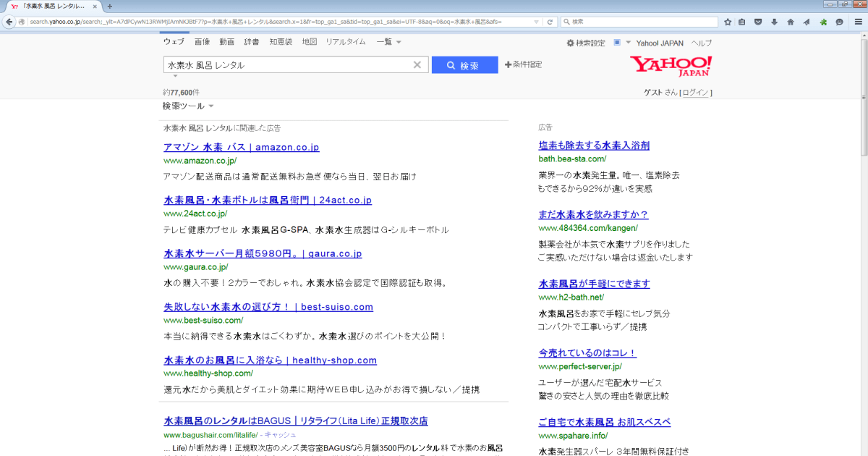Open the 水素風呂が手軽にできます sidebar ad
The height and width of the screenshot is (456, 868).
pos(594,283)
